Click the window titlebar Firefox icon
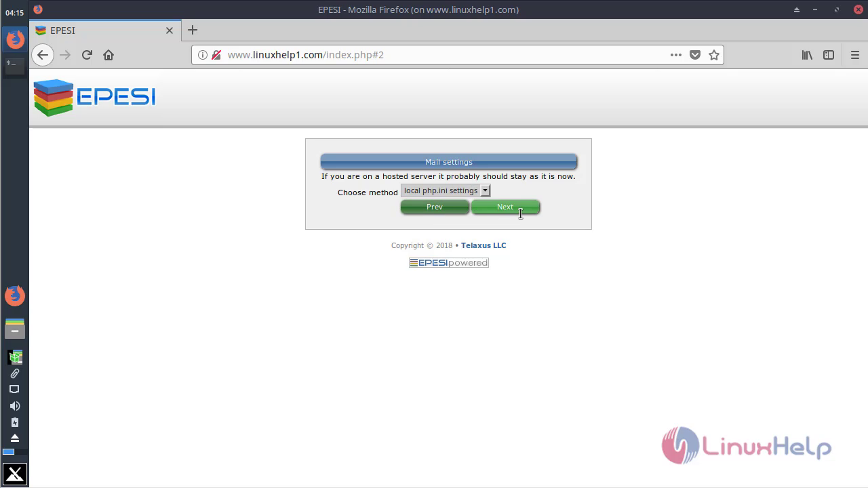Image resolution: width=868 pixels, height=488 pixels. click(x=37, y=9)
